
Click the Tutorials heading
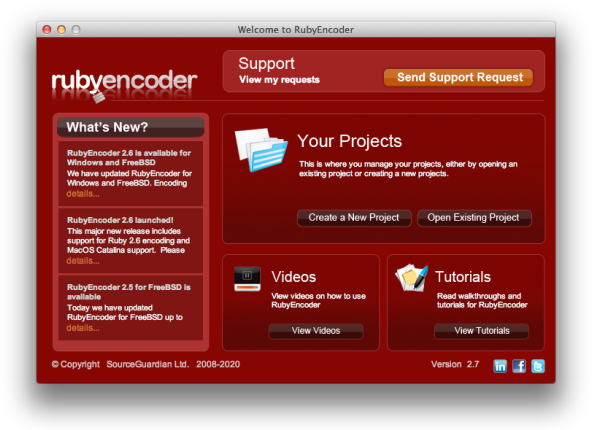[463, 277]
